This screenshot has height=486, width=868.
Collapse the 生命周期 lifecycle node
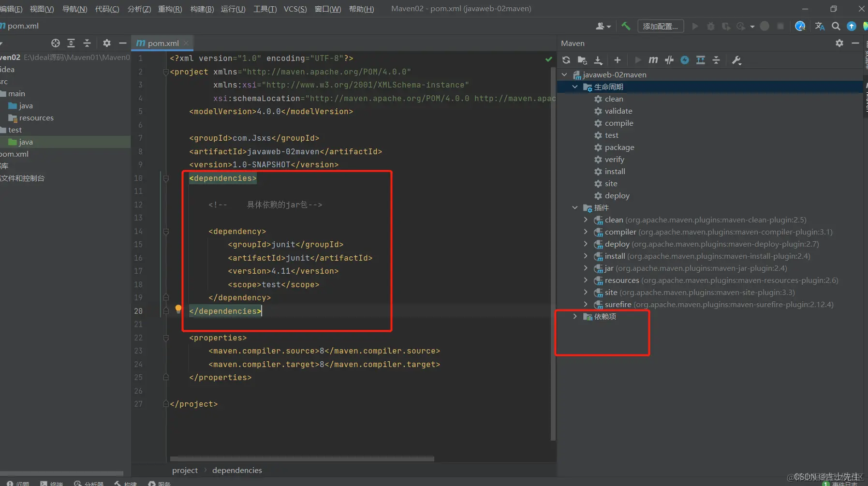click(x=575, y=87)
